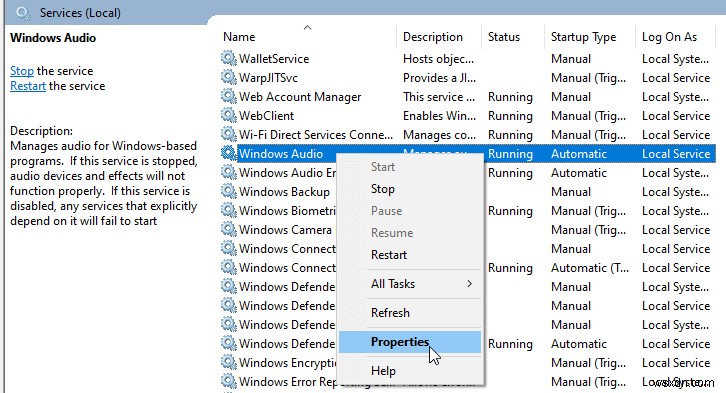Click the Windows Audio gear icon
Viewport: 726px width, 393px height.
click(x=229, y=154)
